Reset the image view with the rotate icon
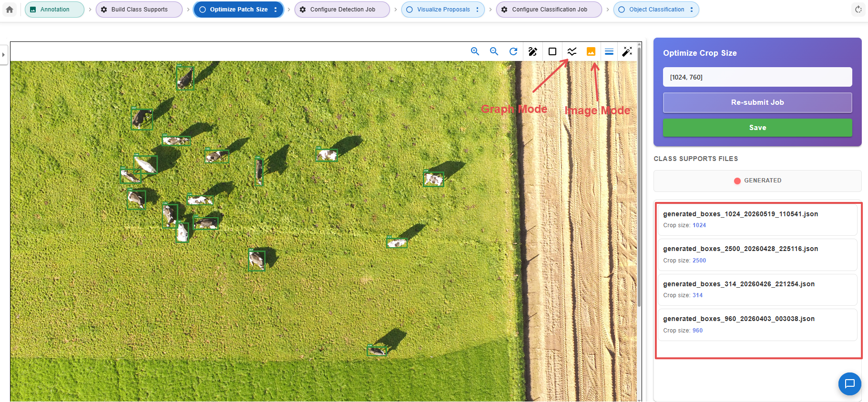This screenshot has height=402, width=868. pos(513,51)
